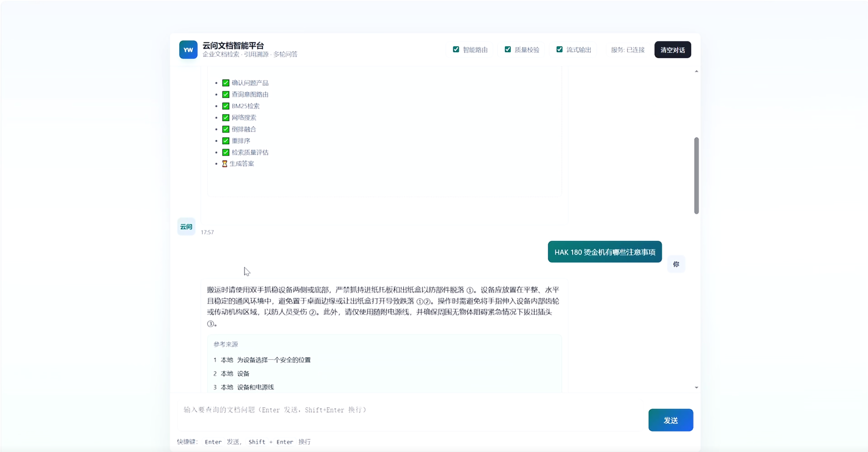Image resolution: width=868 pixels, height=452 pixels.
Task: Click the 生成答案 step text
Action: tap(242, 164)
